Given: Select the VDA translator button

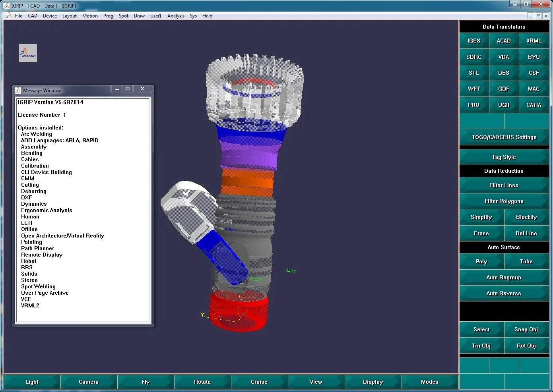Looking at the screenshot, I should click(504, 57).
